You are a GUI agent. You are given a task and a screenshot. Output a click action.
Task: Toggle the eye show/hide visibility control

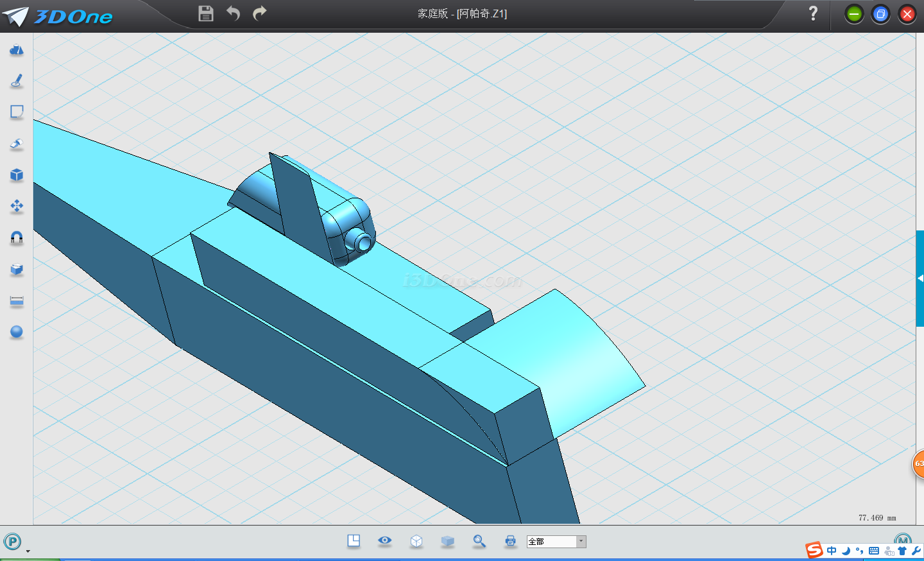tap(384, 540)
